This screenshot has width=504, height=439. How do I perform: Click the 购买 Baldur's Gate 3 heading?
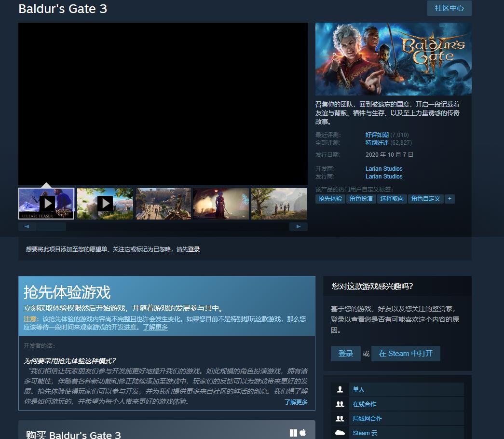(x=73, y=435)
